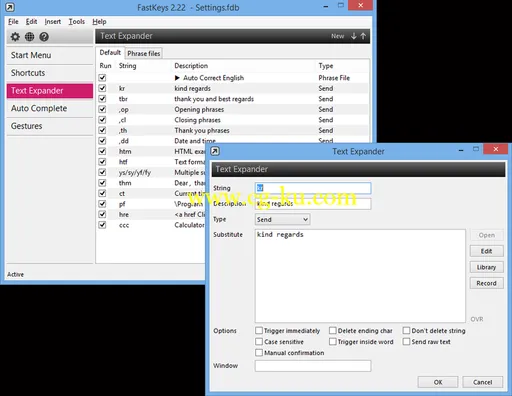Open the Edit menu

(x=31, y=22)
